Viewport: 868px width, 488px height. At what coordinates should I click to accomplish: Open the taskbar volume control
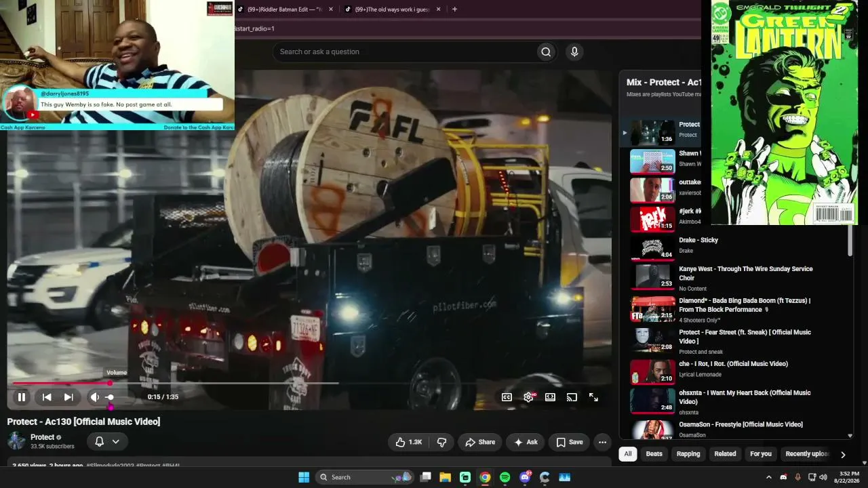click(823, 477)
